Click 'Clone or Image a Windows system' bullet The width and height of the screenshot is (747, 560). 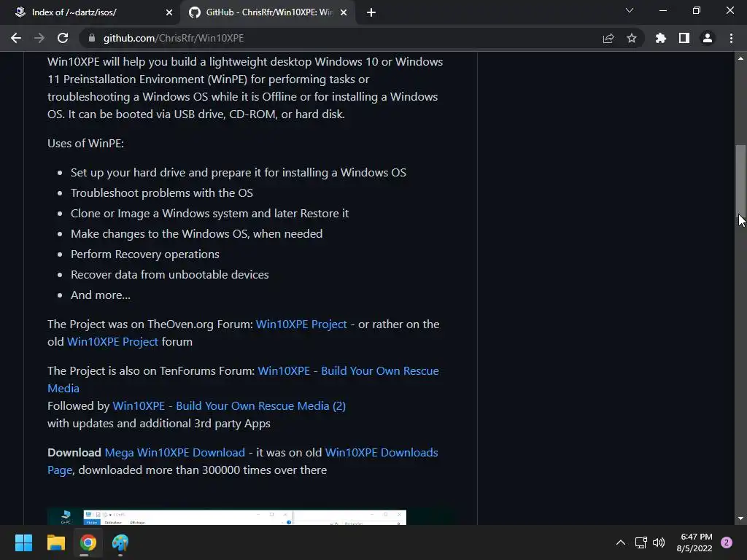[209, 214]
